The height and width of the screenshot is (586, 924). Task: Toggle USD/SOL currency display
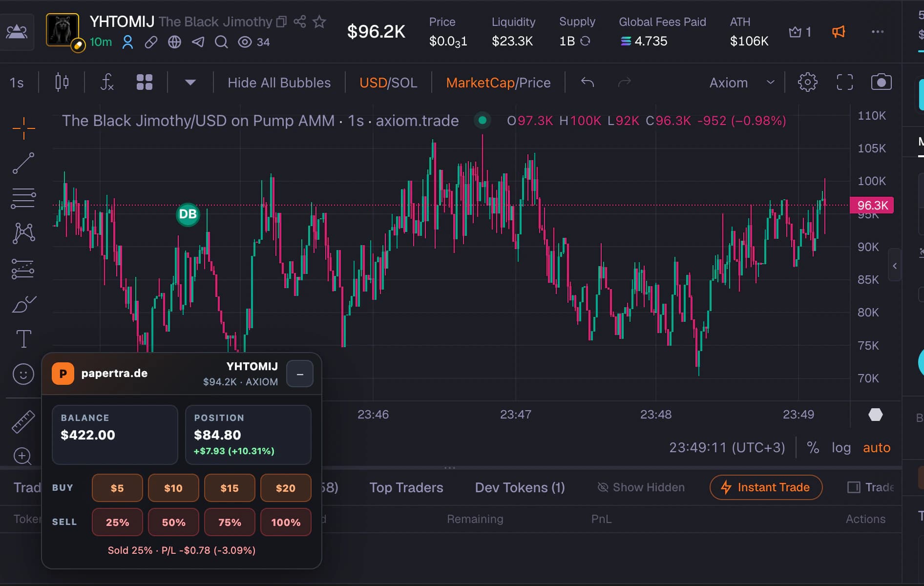[388, 83]
